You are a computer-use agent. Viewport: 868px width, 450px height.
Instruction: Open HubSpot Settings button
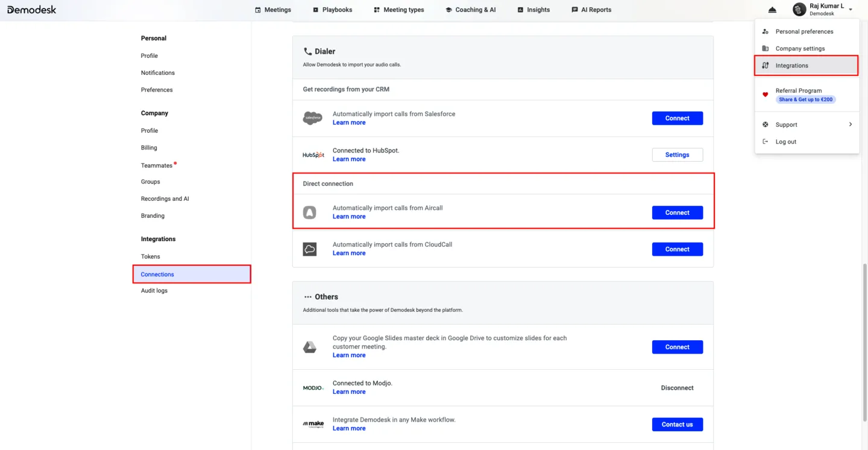coord(677,155)
